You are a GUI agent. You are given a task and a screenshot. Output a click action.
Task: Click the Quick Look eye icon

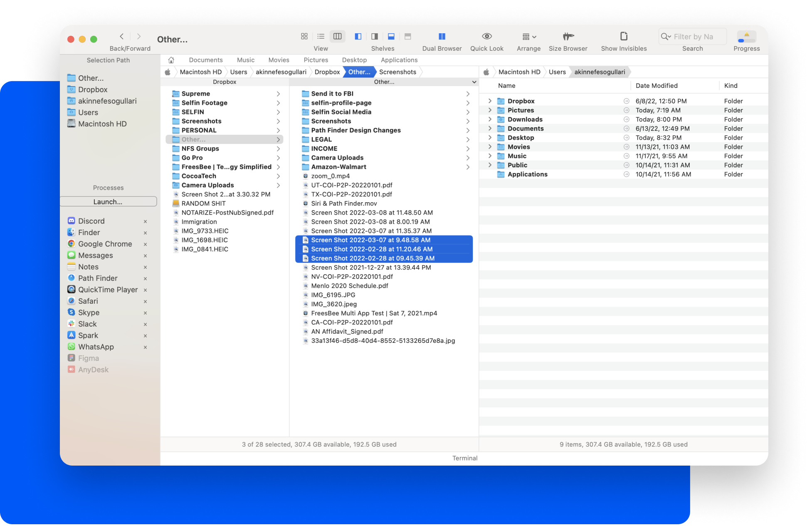coord(486,37)
